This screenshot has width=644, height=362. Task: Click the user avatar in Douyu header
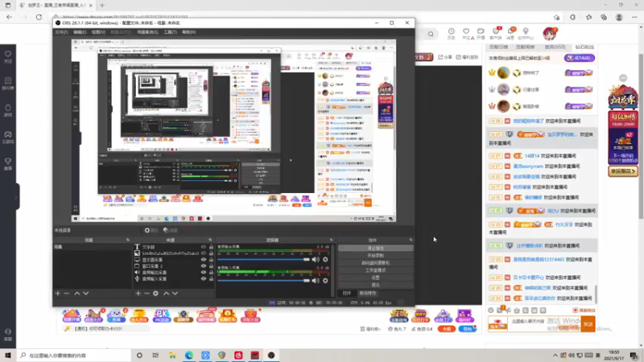coord(549,34)
